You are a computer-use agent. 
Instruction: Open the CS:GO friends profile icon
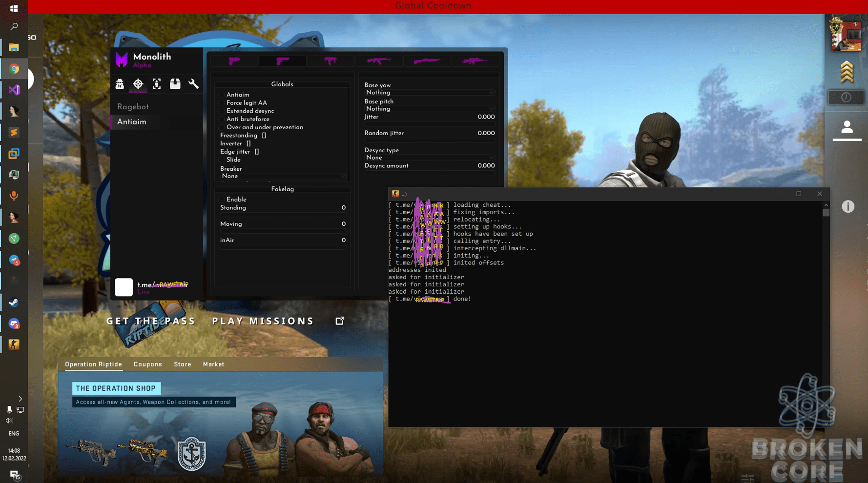click(x=847, y=127)
